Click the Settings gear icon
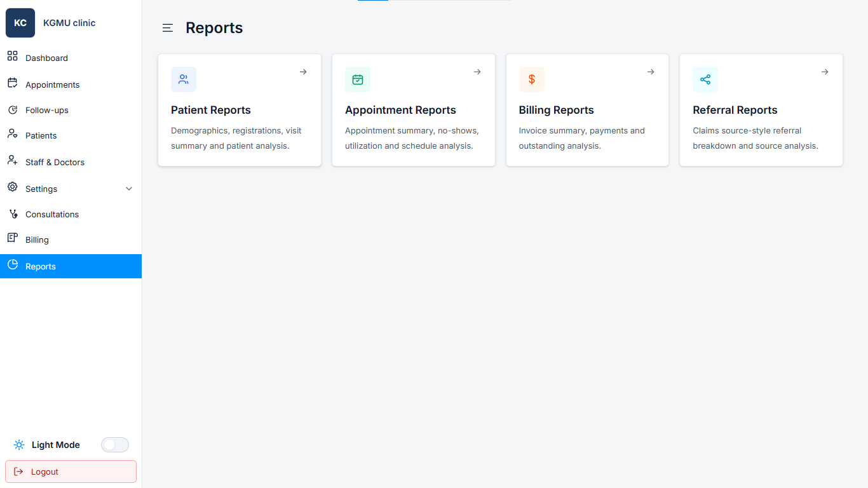This screenshot has width=868, height=488. [12, 187]
